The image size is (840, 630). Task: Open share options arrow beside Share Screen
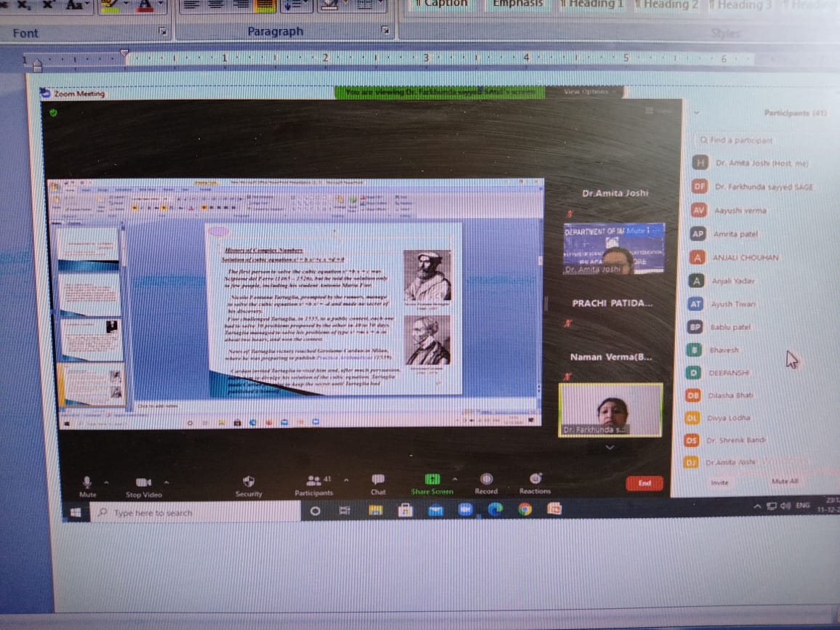(x=455, y=479)
